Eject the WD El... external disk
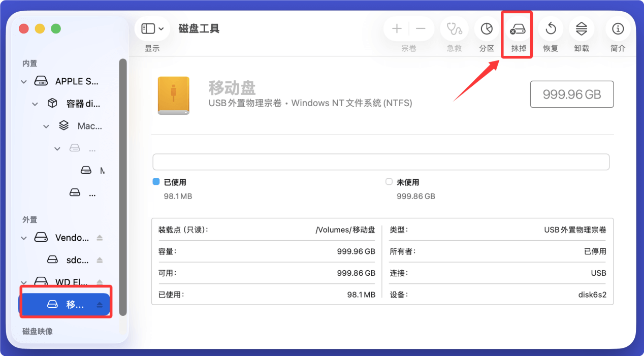644x356 pixels. (101, 282)
